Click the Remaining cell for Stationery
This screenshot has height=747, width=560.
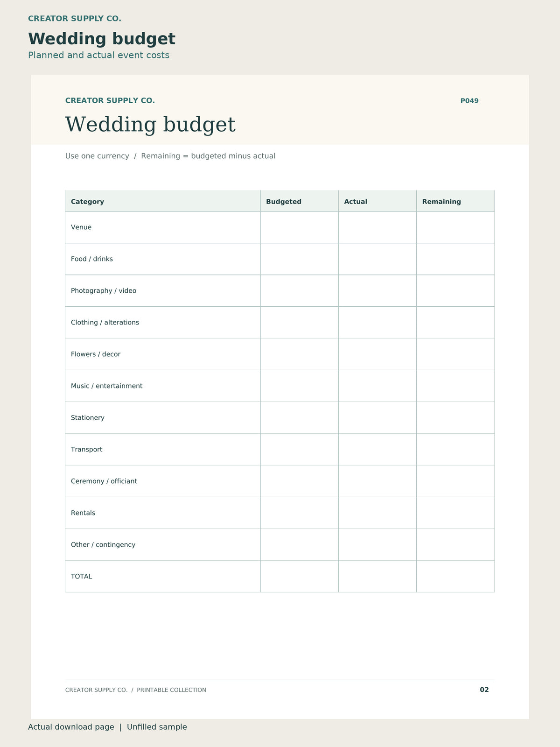tap(455, 418)
